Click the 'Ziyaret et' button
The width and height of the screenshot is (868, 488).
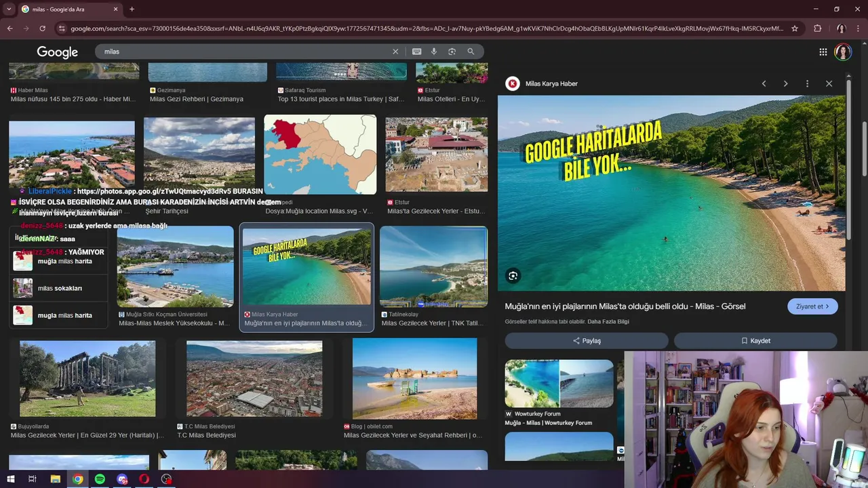click(812, 306)
